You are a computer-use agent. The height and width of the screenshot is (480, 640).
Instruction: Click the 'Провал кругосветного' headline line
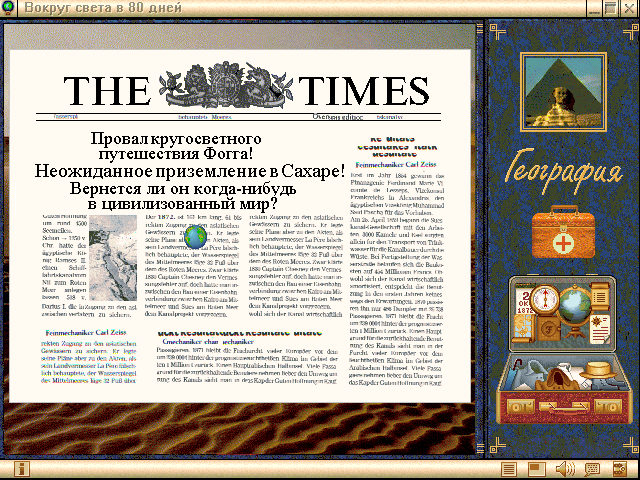point(176,139)
